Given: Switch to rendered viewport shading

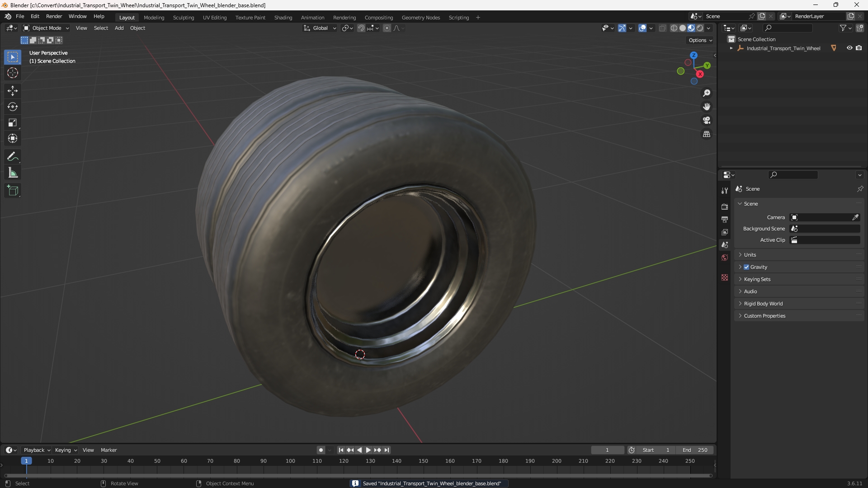Looking at the screenshot, I should (700, 28).
